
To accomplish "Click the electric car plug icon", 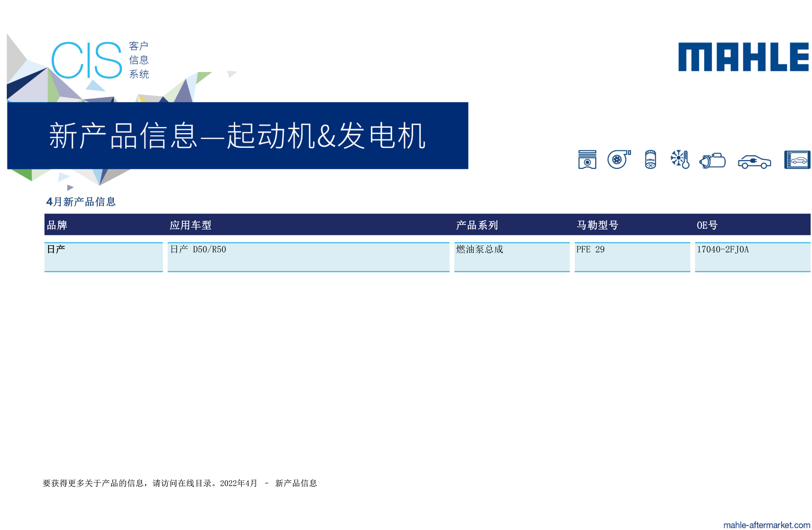I will (754, 162).
